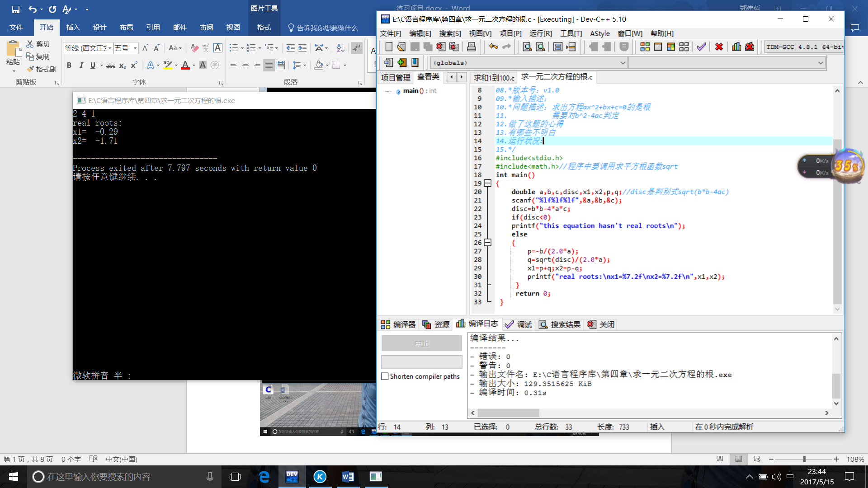Click the Compile icon with colored squares

645,47
